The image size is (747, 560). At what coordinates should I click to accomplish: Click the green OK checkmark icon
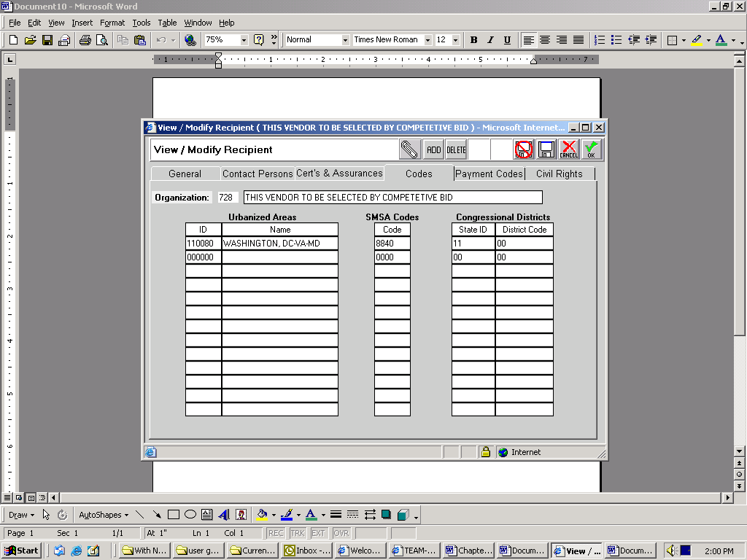pos(591,149)
